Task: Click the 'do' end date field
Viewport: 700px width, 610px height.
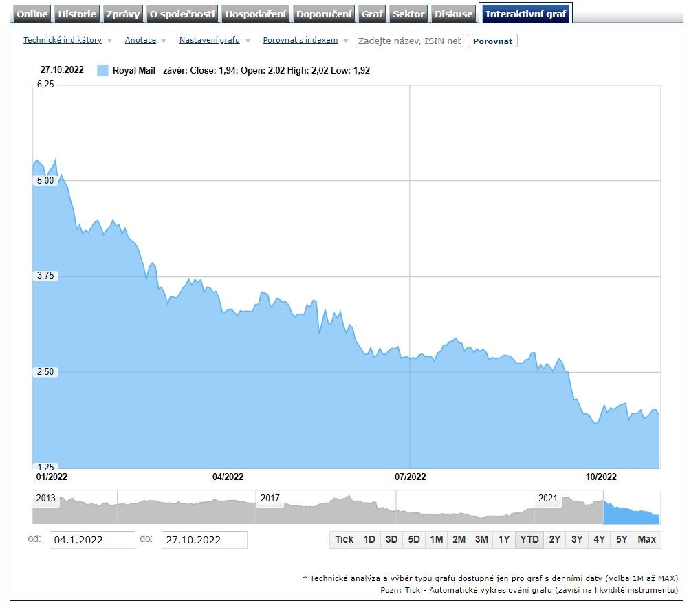Action: pyautogui.click(x=204, y=540)
